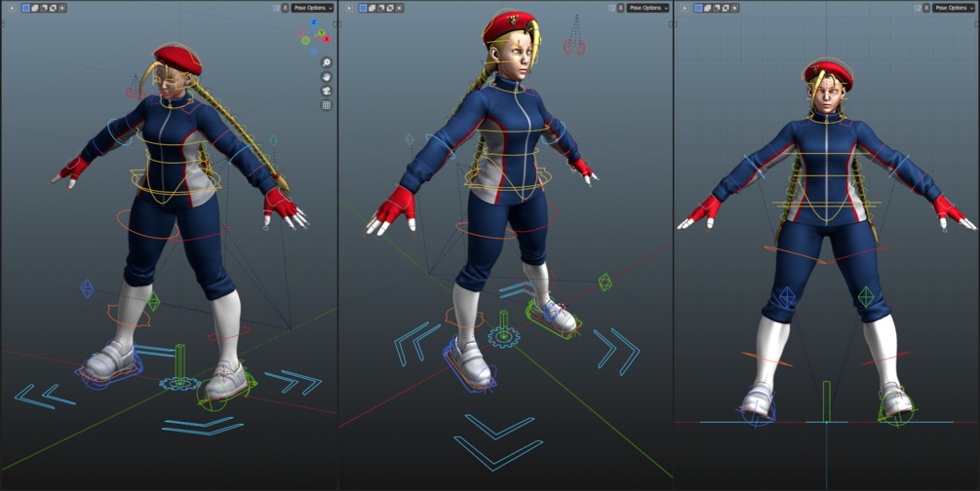Image resolution: width=980 pixels, height=491 pixels.
Task: Select the box select tool in middle viewport
Action: click(x=349, y=8)
